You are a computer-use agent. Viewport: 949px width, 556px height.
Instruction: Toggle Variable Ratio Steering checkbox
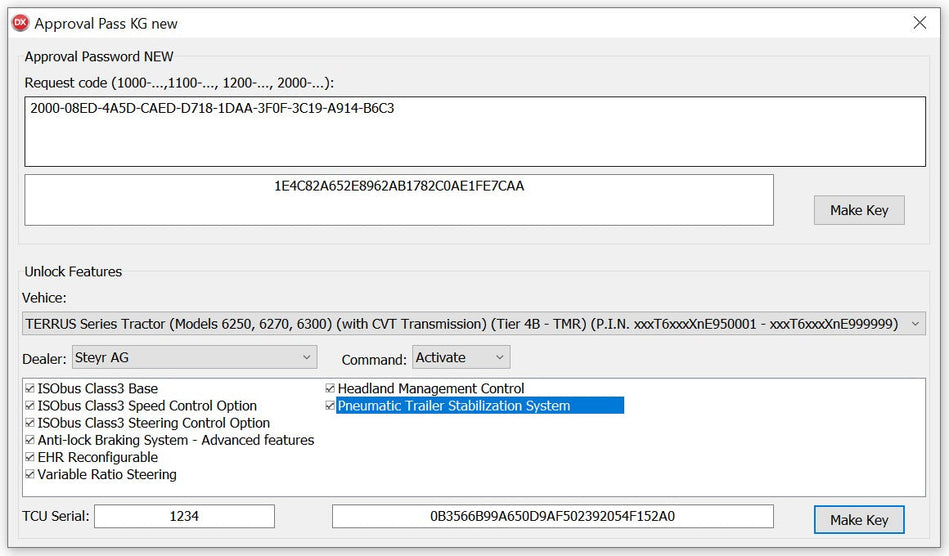(x=30, y=475)
